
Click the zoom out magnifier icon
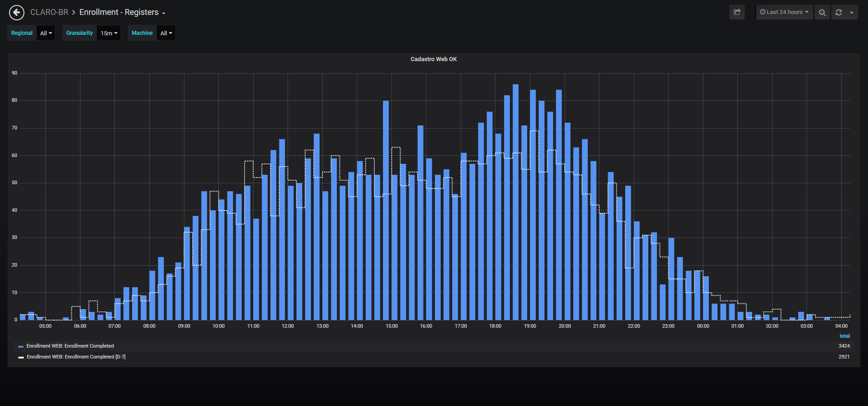tap(822, 12)
